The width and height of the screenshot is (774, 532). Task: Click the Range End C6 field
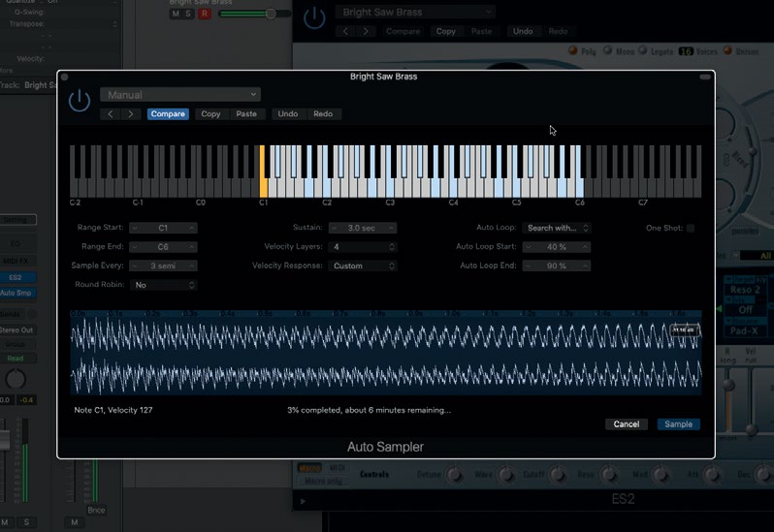[163, 246]
